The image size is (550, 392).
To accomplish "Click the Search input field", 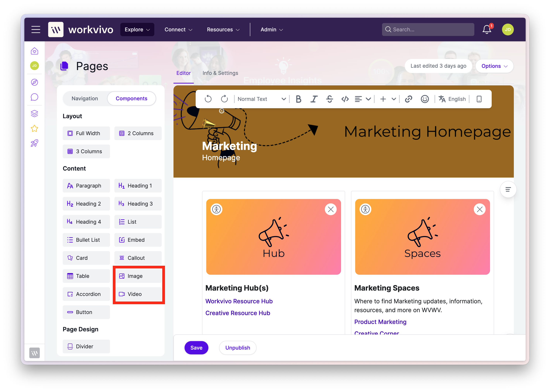I will click(x=428, y=30).
